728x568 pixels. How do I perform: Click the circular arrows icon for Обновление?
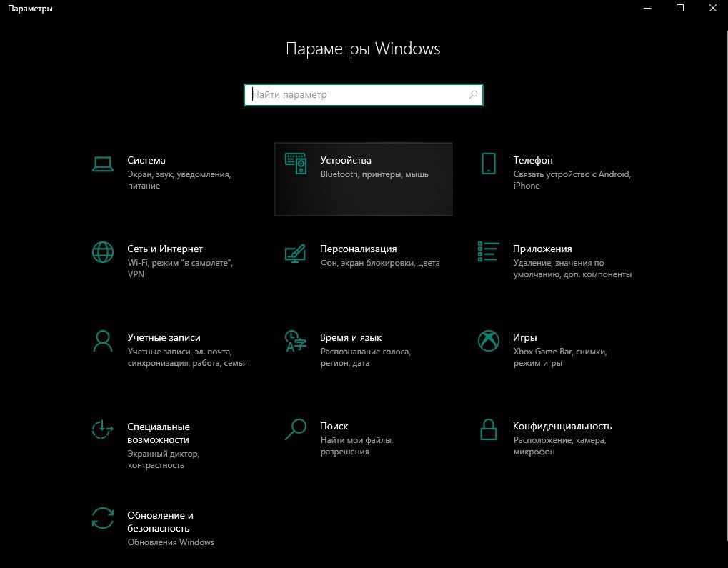103,518
